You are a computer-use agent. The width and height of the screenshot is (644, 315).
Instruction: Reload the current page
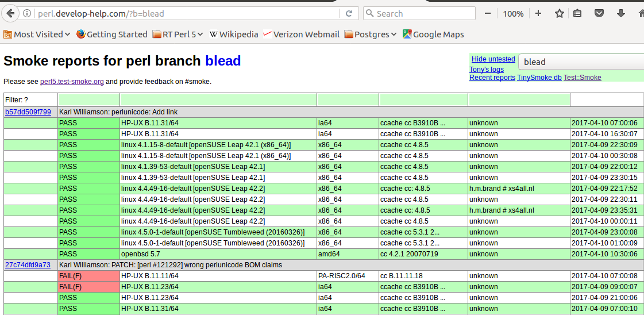[x=349, y=13]
